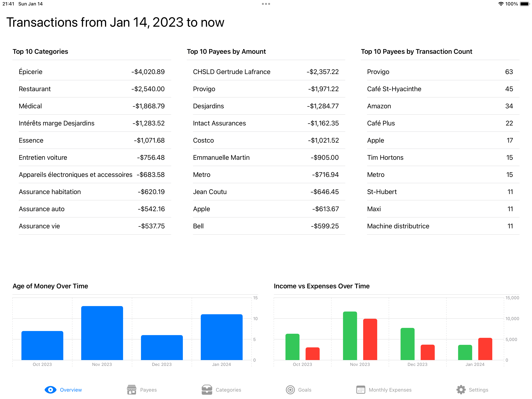This screenshot has height=399, width=532.
Task: Tap the Goals target icon
Action: click(x=290, y=390)
